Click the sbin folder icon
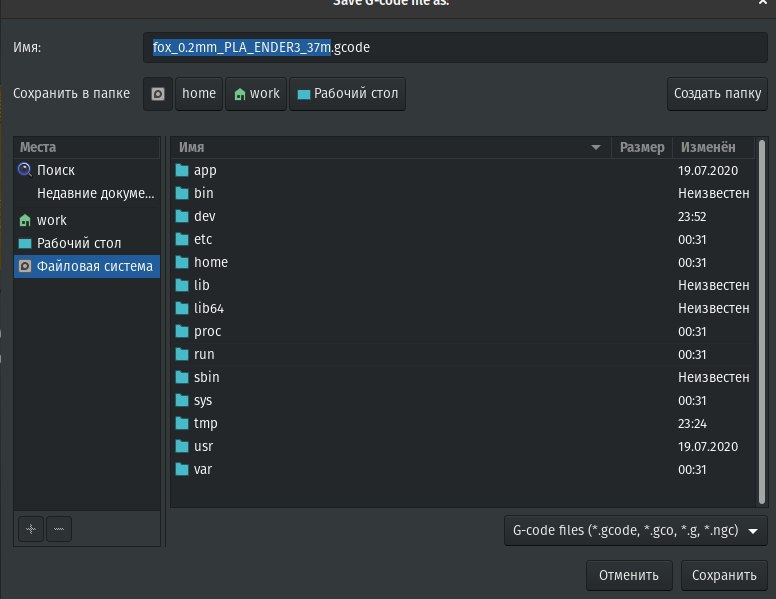The height and width of the screenshot is (599, 776). click(182, 377)
